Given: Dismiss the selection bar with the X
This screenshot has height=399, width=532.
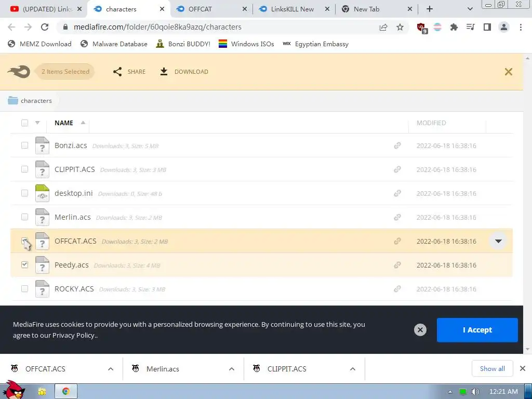Looking at the screenshot, I should (x=508, y=72).
